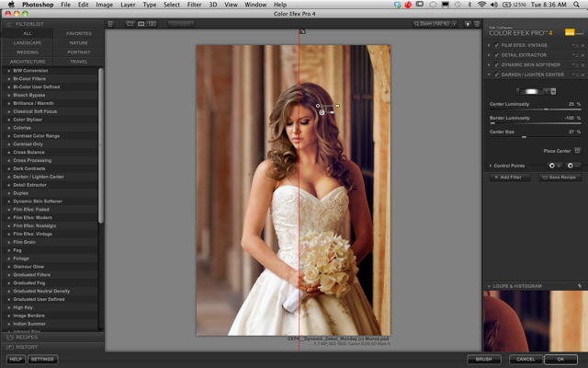Image resolution: width=588 pixels, height=368 pixels.
Task: Uncheck the Dynamic Skin Softener filter
Action: point(497,64)
